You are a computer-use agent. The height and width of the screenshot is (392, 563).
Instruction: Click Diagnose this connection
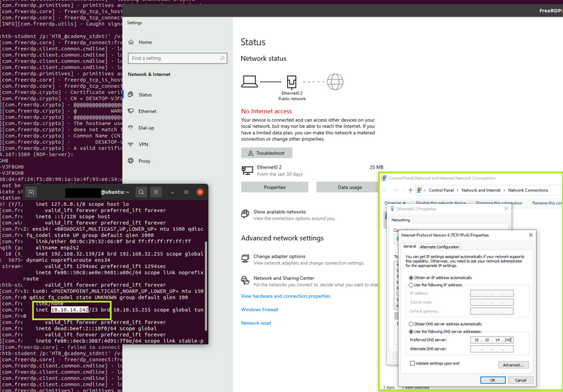point(499,203)
